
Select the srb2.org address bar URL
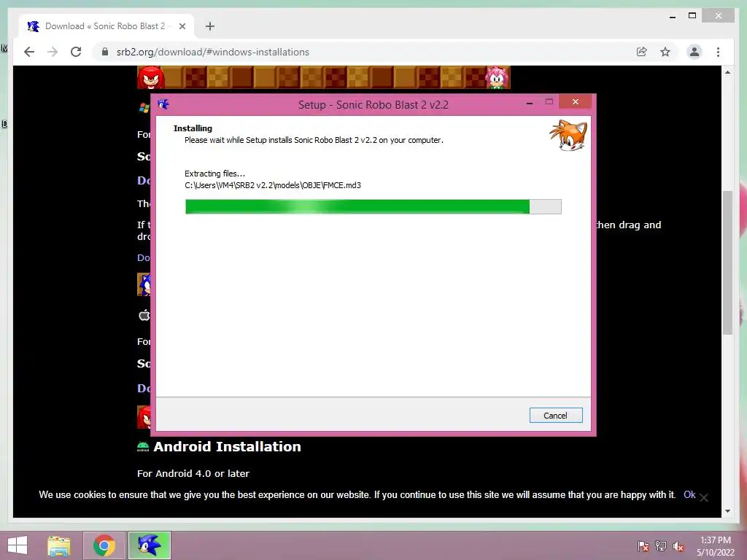point(213,52)
